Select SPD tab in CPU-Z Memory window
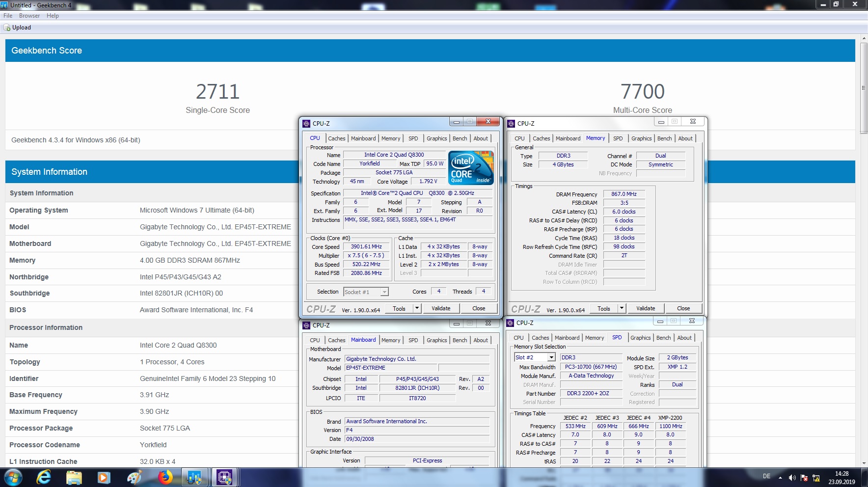 pos(618,138)
